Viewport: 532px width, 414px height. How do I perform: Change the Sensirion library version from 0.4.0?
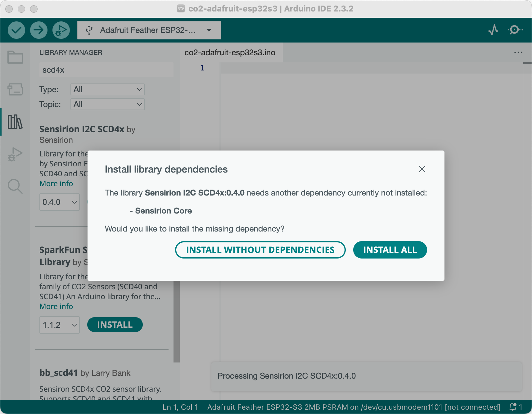pyautogui.click(x=59, y=202)
